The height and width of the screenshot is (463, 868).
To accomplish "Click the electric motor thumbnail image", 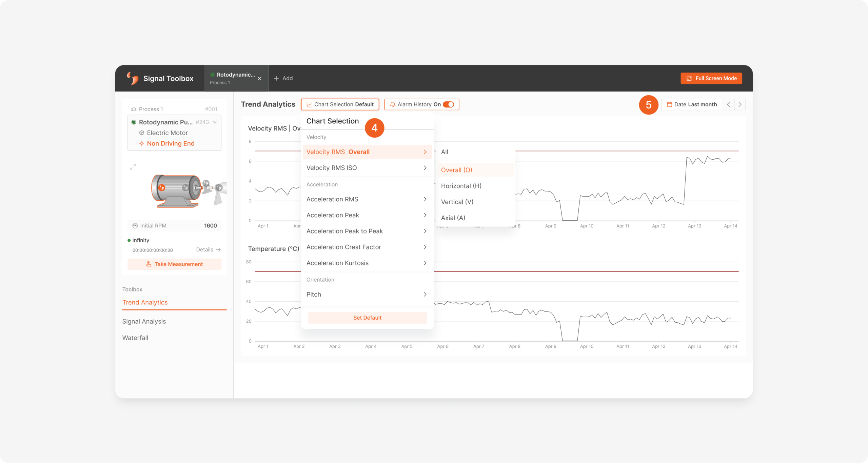I will click(189, 191).
